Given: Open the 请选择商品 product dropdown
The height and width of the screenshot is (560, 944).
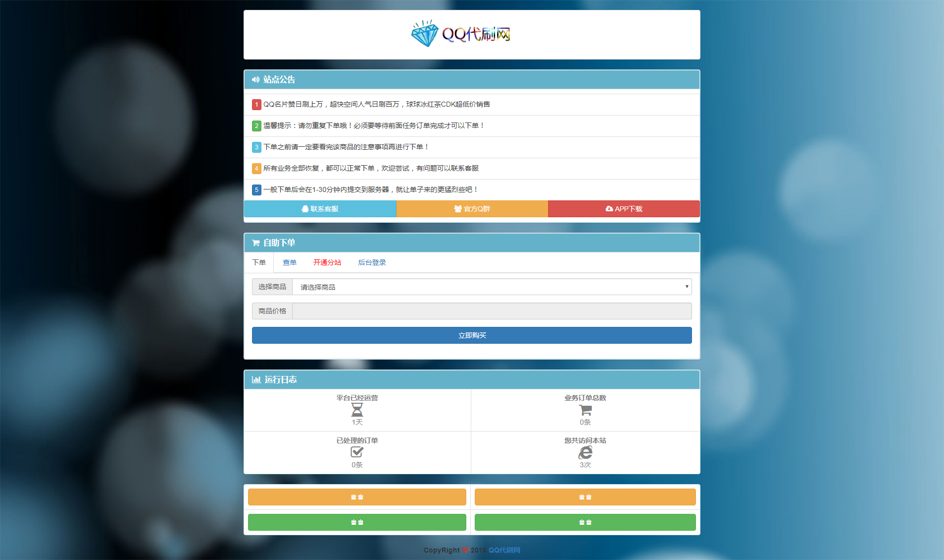Looking at the screenshot, I should pos(492,287).
